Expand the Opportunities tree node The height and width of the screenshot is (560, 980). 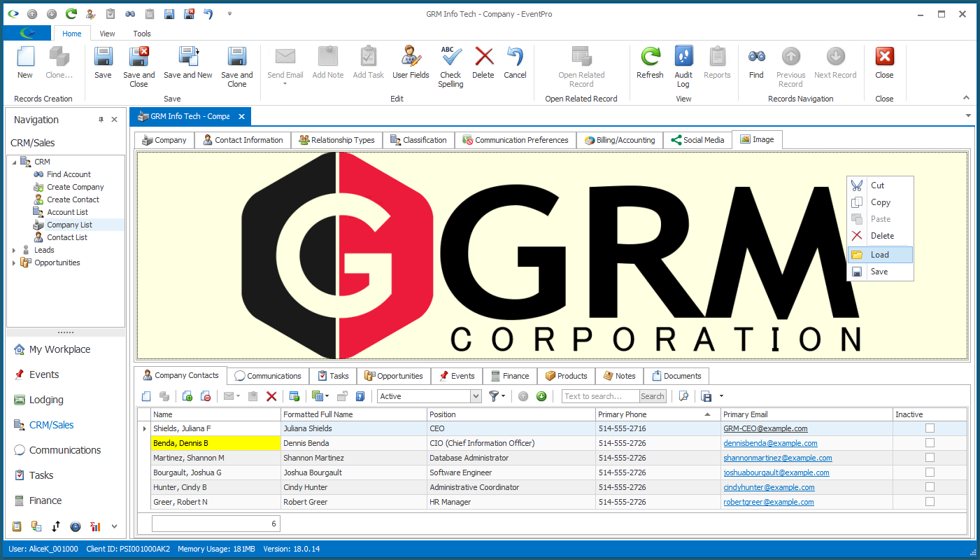click(x=14, y=262)
